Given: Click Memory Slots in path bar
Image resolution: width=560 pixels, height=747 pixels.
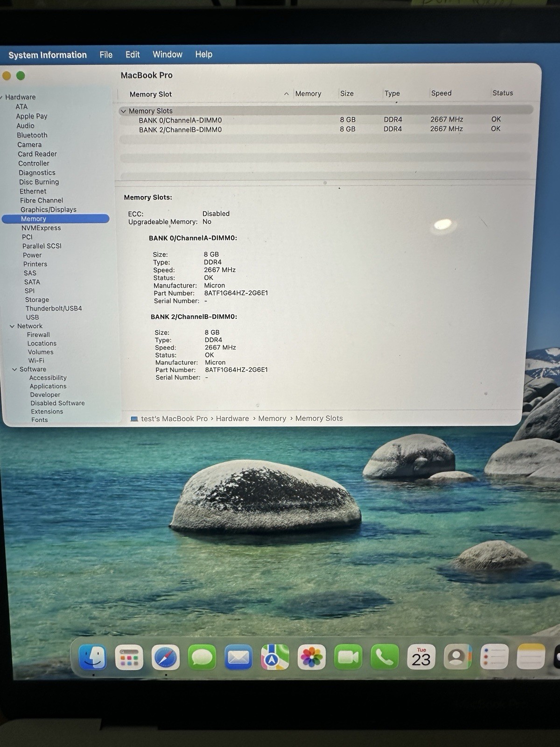Looking at the screenshot, I should pyautogui.click(x=319, y=418).
